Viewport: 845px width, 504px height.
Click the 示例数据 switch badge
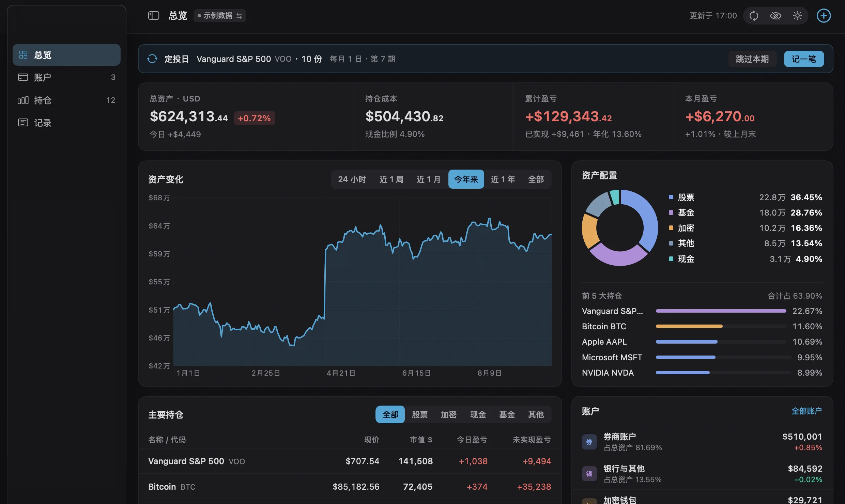click(220, 16)
